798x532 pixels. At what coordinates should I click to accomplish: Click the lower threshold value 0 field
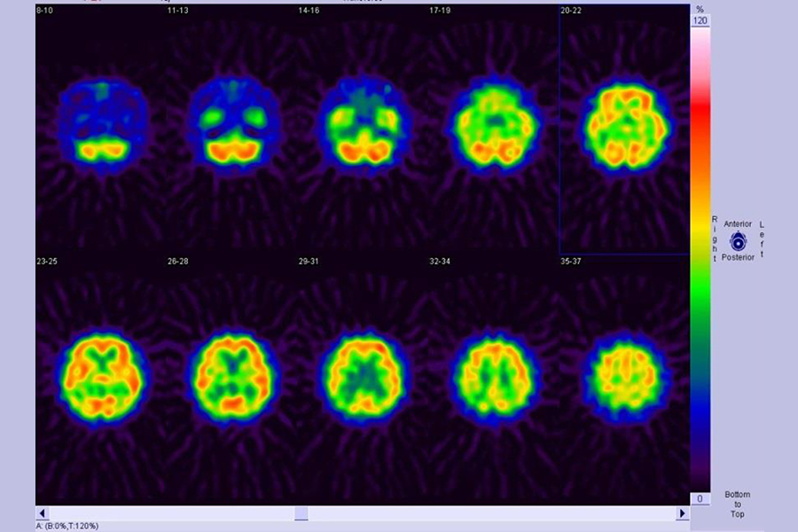(x=700, y=499)
